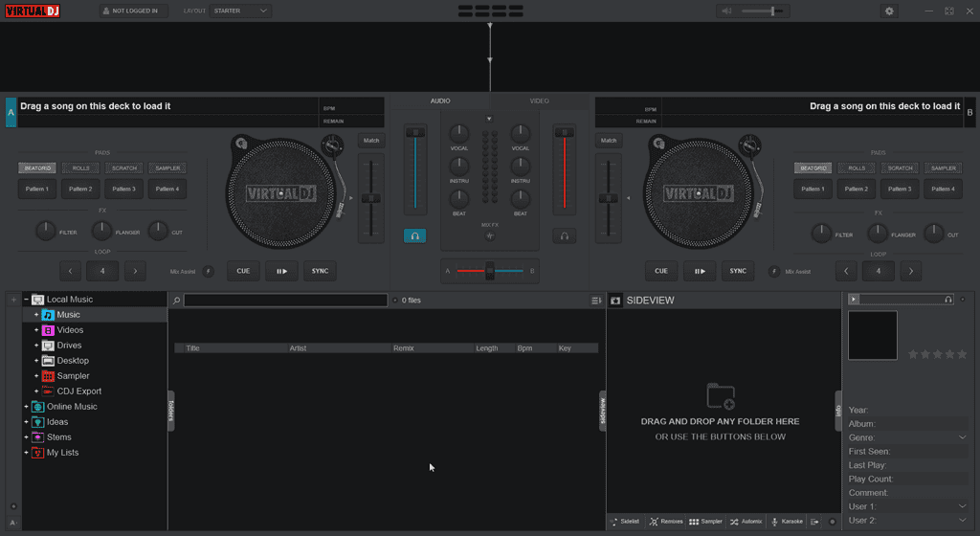Click deck A CUE button
The image size is (980, 536).
[243, 271]
